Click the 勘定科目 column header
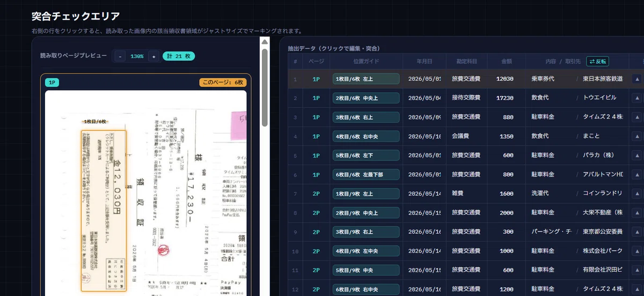The height and width of the screenshot is (296, 644). pyautogui.click(x=466, y=62)
